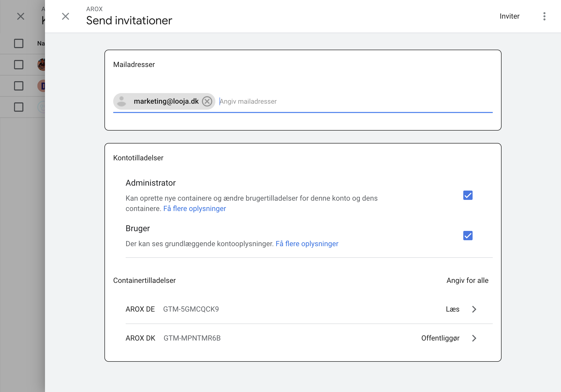Click the avatar icon in the email chip

point(122,101)
